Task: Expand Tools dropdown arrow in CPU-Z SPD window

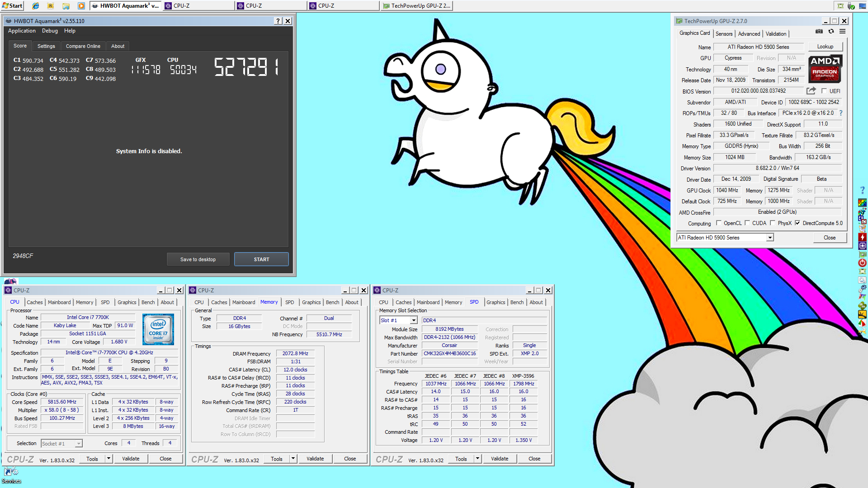Action: (477, 459)
